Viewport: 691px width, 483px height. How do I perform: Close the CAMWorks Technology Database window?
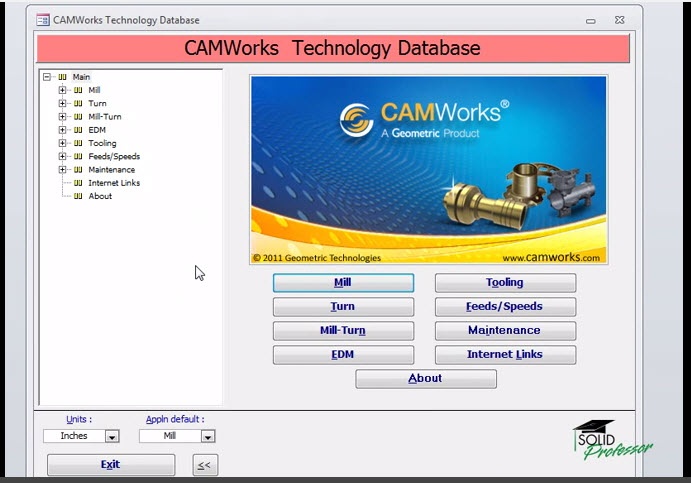click(x=620, y=20)
